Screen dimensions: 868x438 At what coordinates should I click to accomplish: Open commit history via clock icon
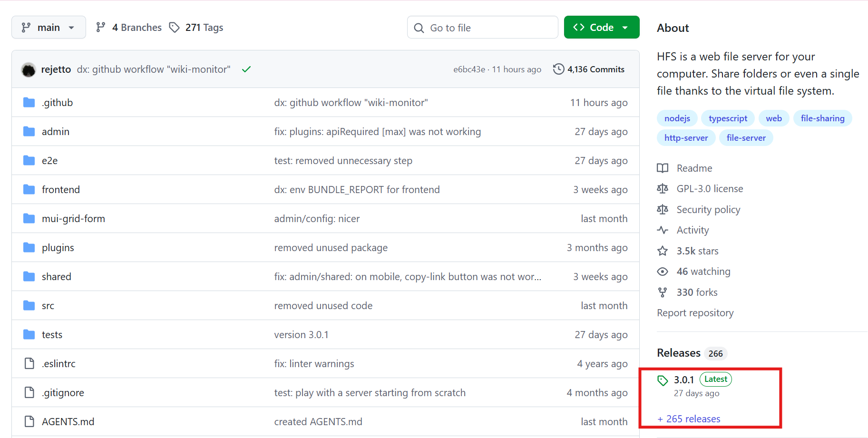558,69
